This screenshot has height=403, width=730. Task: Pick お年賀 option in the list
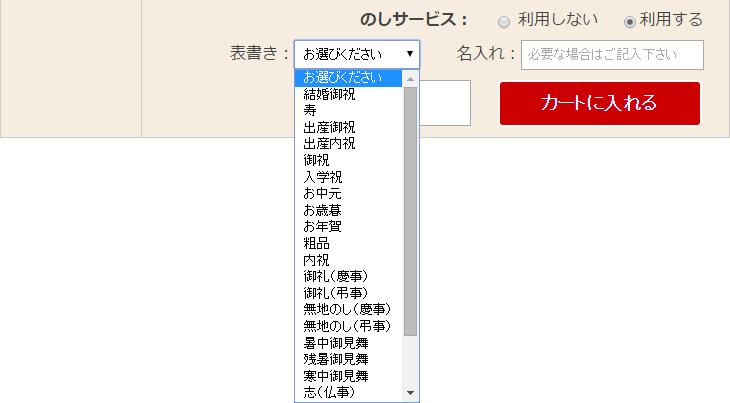pyautogui.click(x=348, y=227)
